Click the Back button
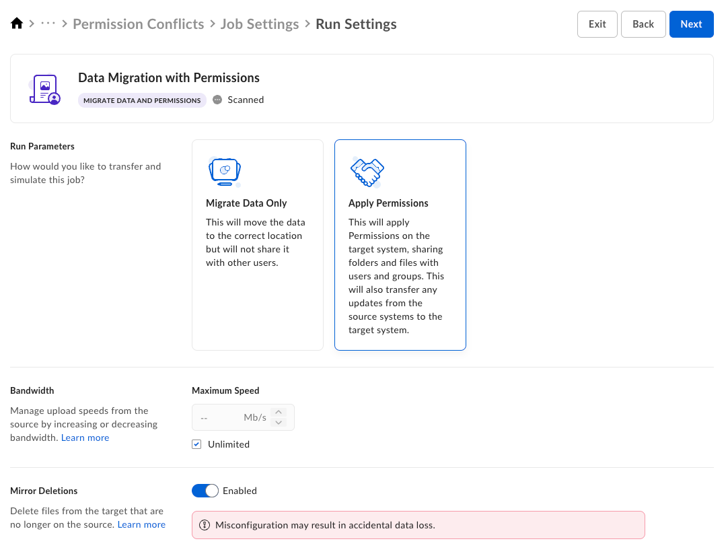 tap(643, 24)
